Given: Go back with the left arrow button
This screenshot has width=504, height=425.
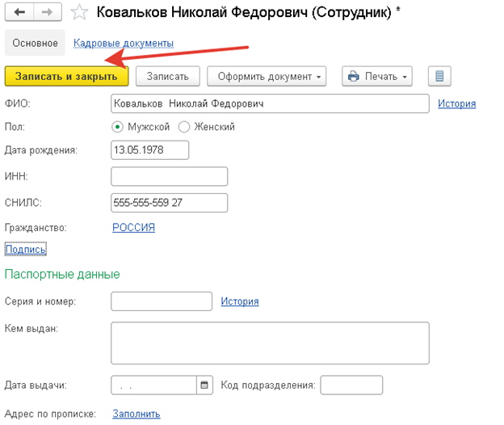Looking at the screenshot, I should (x=19, y=13).
